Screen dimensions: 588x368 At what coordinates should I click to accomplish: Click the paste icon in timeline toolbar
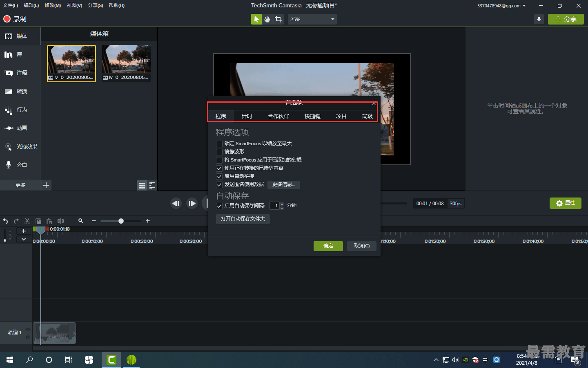[49, 221]
